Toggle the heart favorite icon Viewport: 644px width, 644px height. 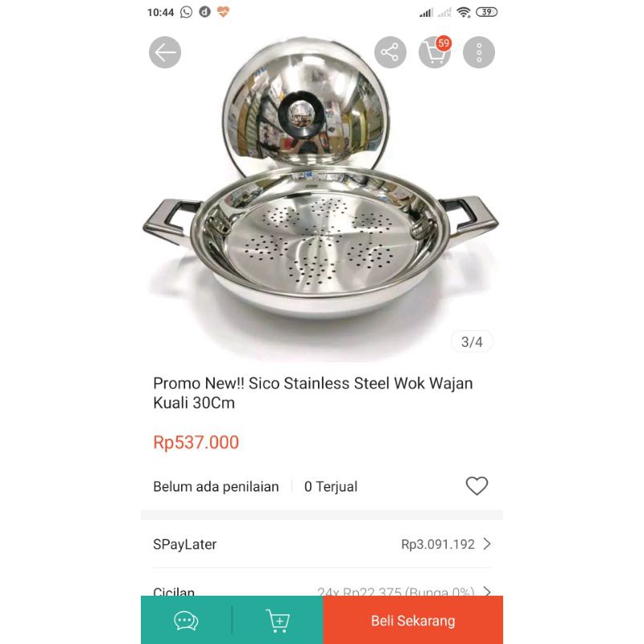(x=477, y=486)
